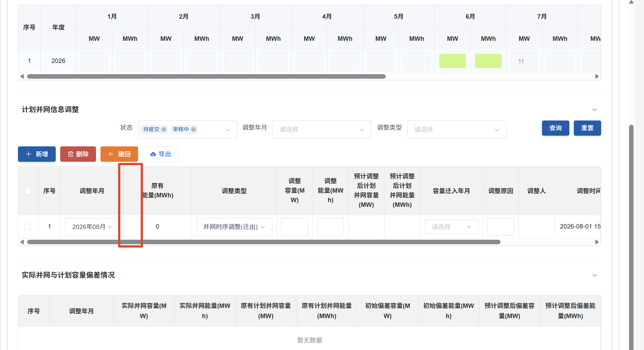Click the green 6月 MWh cell

pyautogui.click(x=488, y=61)
